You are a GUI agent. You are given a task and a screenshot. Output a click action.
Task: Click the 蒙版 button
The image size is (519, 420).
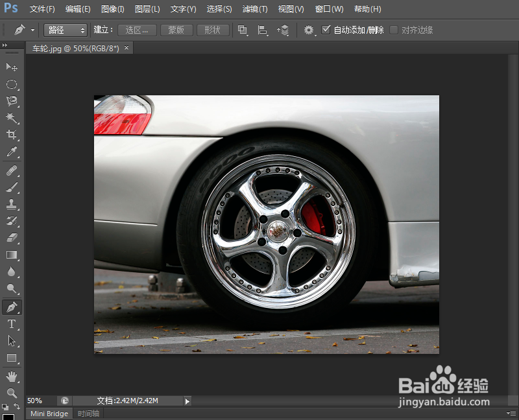pyautogui.click(x=176, y=30)
